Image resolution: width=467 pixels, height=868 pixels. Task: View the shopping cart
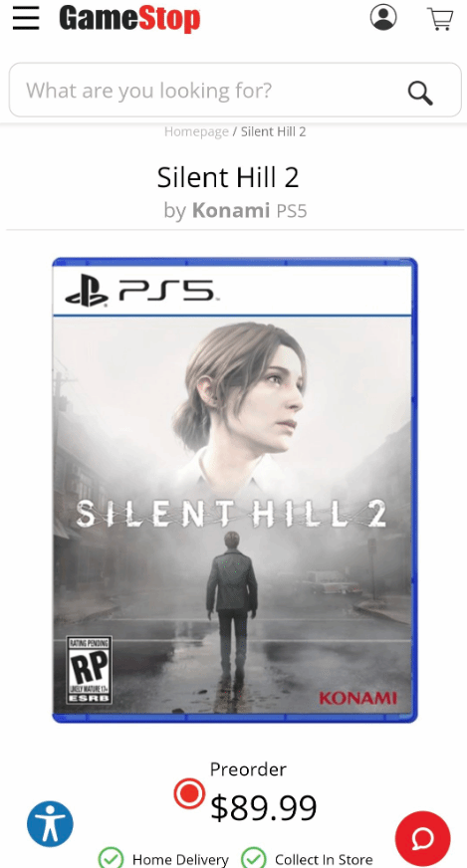click(440, 18)
